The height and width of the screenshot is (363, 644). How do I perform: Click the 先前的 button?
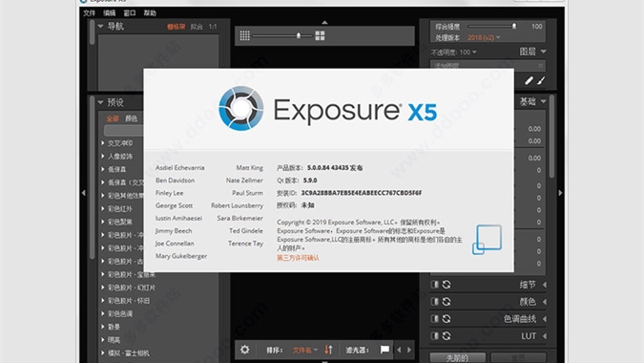click(x=458, y=357)
